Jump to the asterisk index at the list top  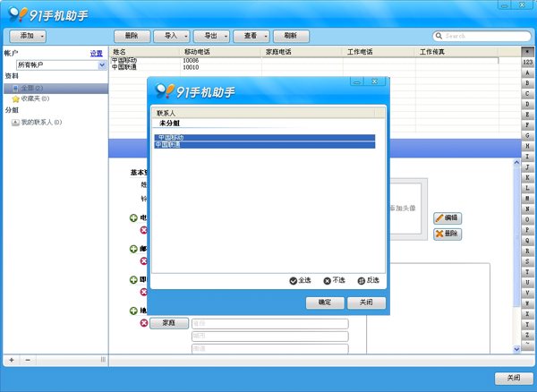[527, 52]
